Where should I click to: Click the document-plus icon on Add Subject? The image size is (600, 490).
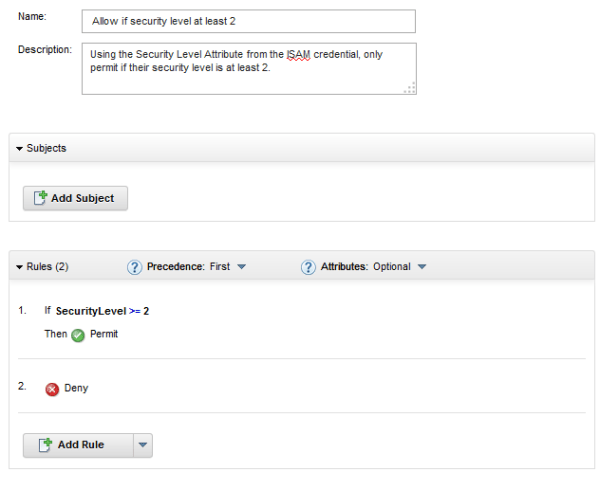coord(40,198)
